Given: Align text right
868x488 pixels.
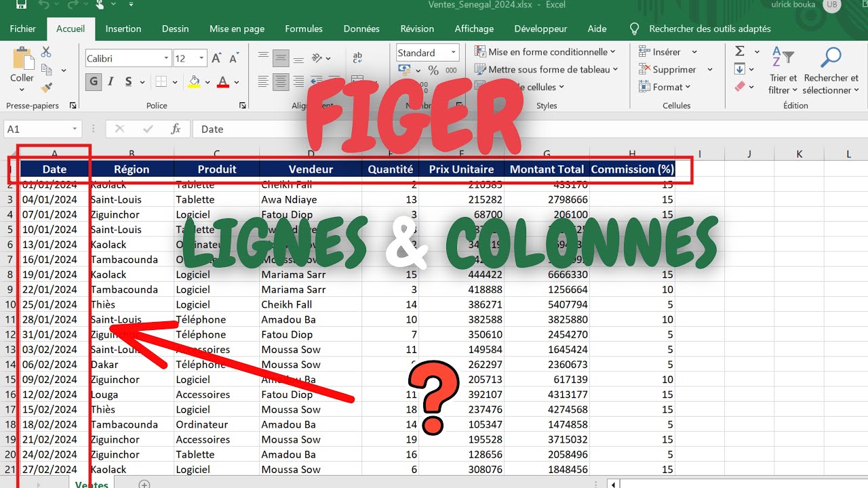Looking at the screenshot, I should tap(298, 82).
